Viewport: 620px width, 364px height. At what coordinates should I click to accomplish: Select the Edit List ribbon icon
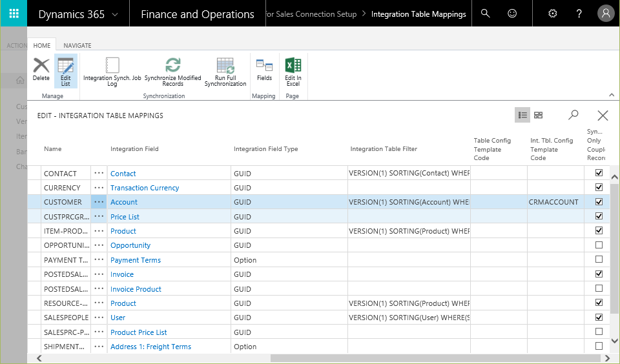(66, 72)
